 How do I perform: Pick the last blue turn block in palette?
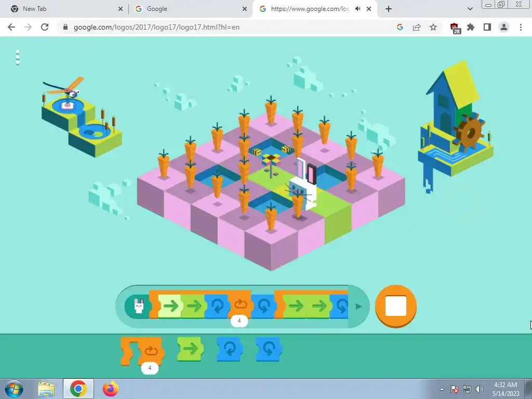pos(269,349)
